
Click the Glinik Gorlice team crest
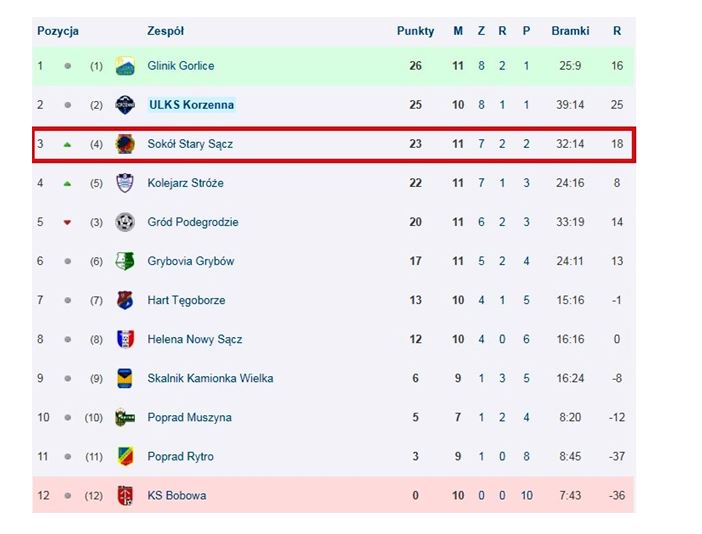tap(125, 66)
